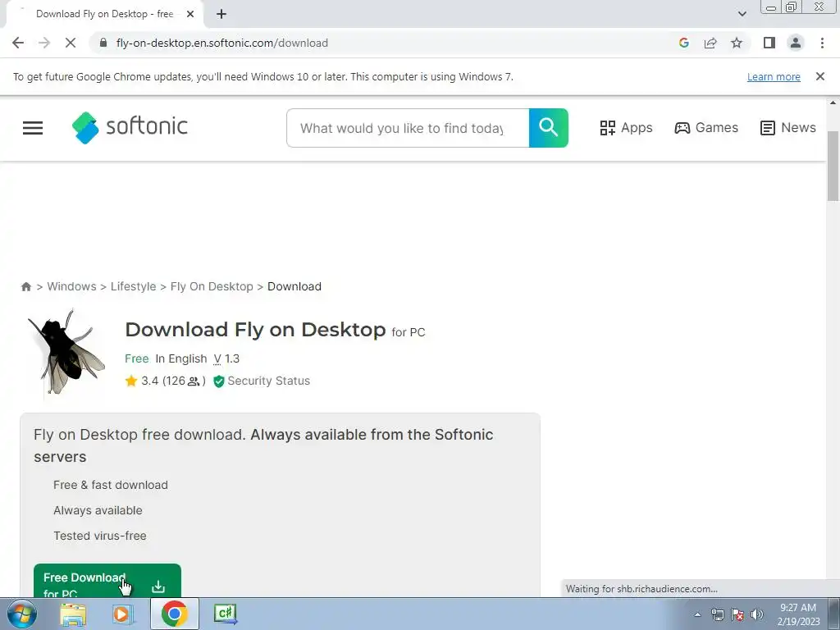The width and height of the screenshot is (840, 630).
Task: Open the Google icon in the address bar
Action: [683, 43]
